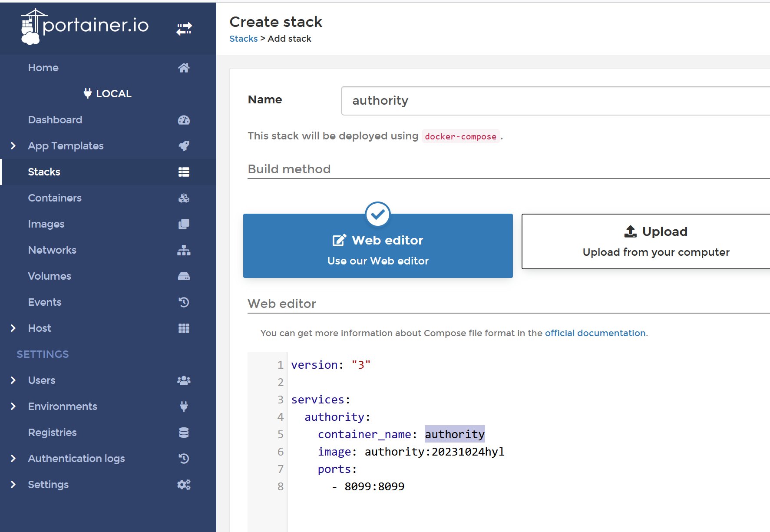Go to Containers in the sidebar
Viewport: 770px width, 532px height.
pyautogui.click(x=108, y=198)
